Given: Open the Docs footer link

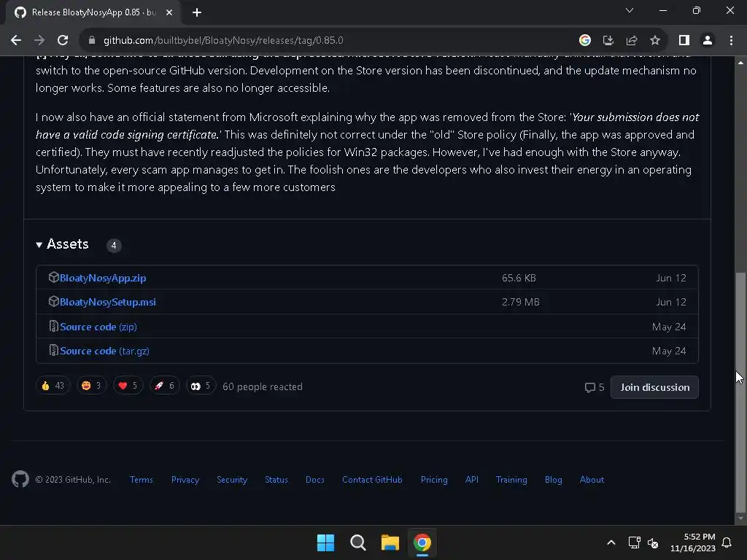Looking at the screenshot, I should click(315, 480).
